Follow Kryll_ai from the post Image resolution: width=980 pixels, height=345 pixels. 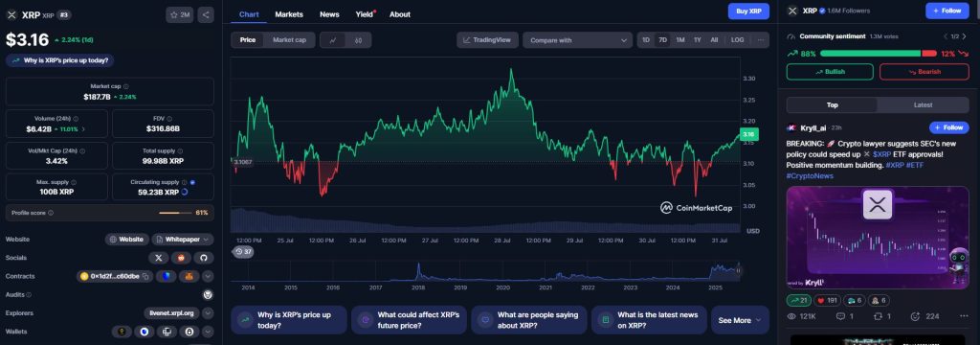[x=948, y=127]
